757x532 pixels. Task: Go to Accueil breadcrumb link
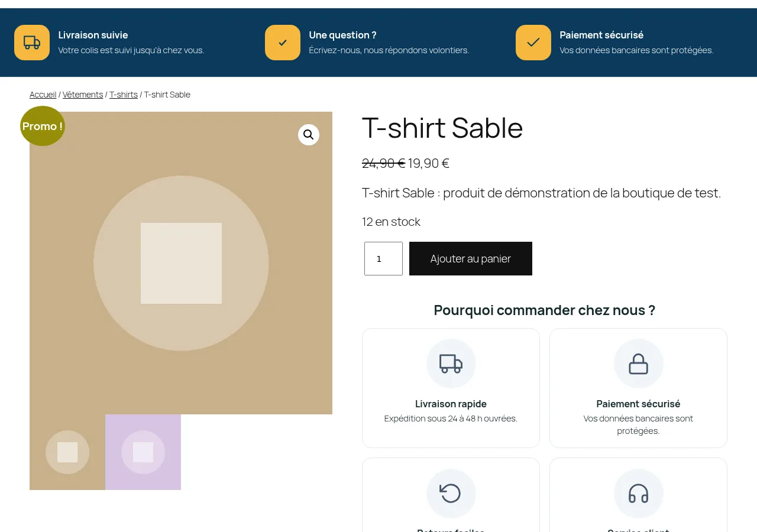click(43, 95)
